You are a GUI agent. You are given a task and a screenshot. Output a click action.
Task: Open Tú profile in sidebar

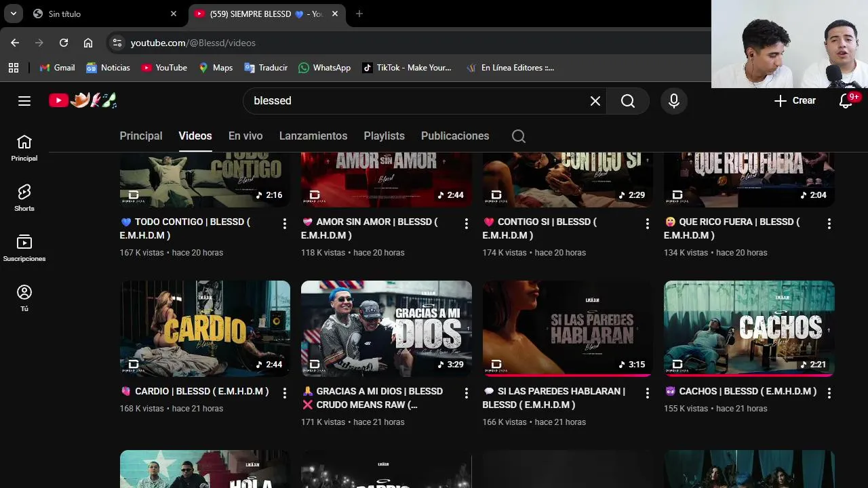tap(24, 298)
